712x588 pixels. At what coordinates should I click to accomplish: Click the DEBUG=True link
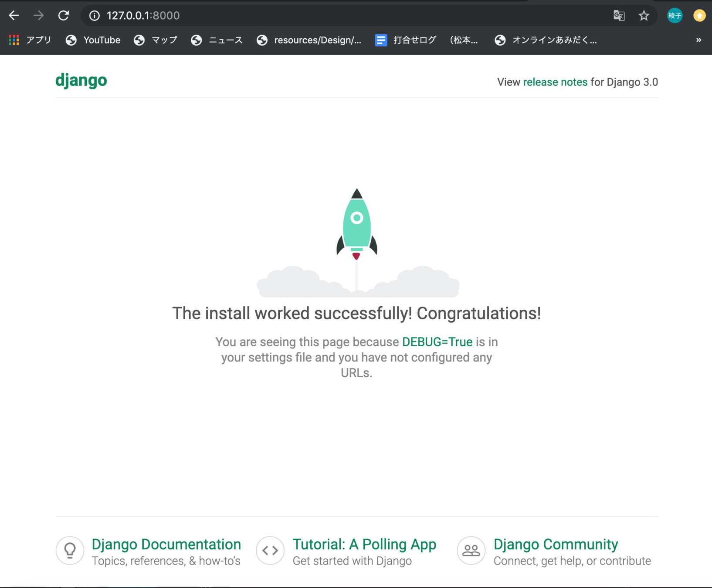[x=437, y=342]
